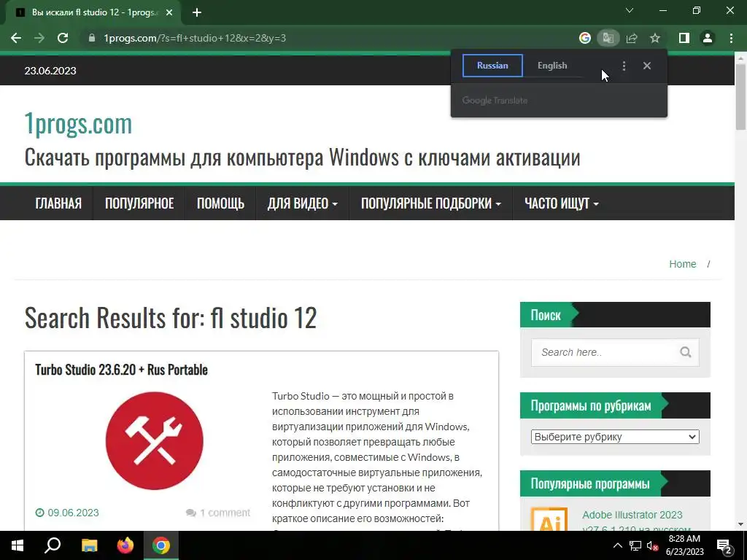Select Russian in translate popup
747x560 pixels.
pyautogui.click(x=492, y=66)
